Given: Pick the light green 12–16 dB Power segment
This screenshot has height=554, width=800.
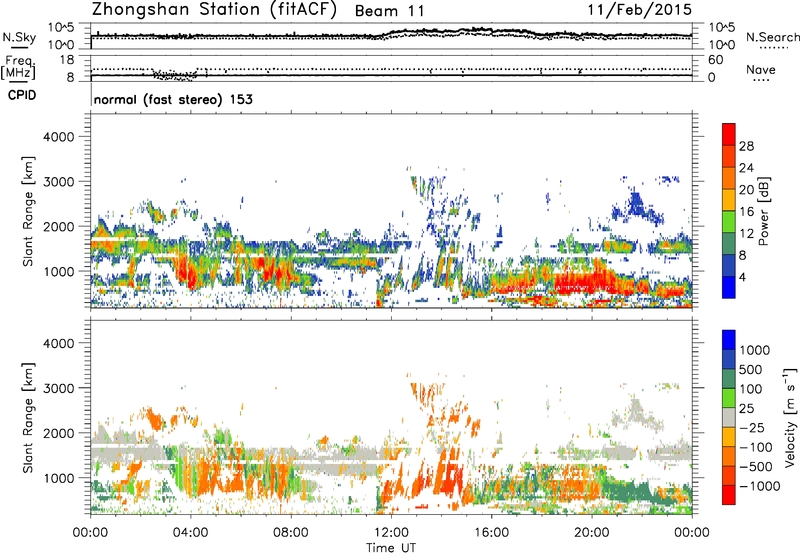Looking at the screenshot, I should [x=729, y=221].
